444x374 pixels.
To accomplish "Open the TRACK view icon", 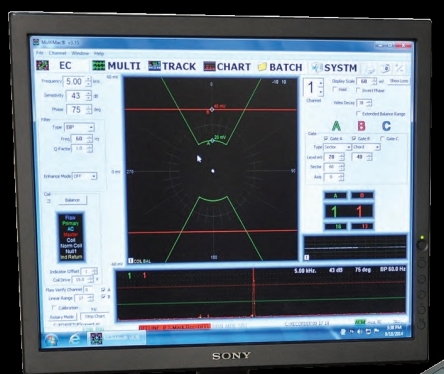I will coord(154,66).
